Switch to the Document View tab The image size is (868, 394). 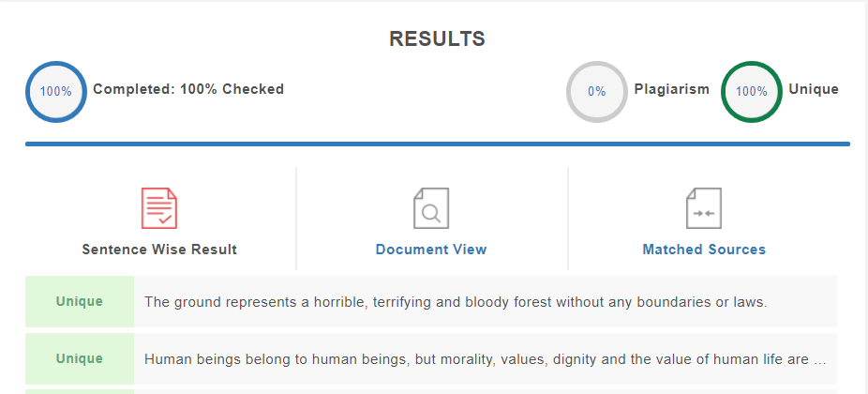pyautogui.click(x=431, y=250)
